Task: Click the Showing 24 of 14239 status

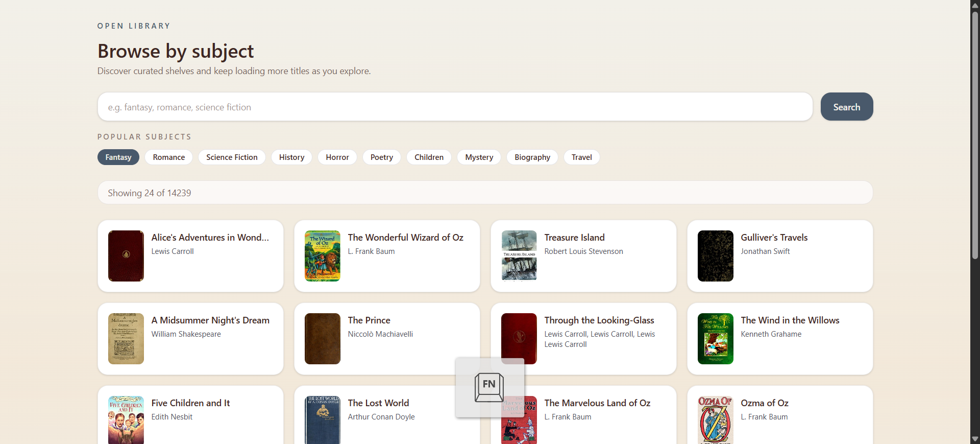Action: tap(150, 193)
